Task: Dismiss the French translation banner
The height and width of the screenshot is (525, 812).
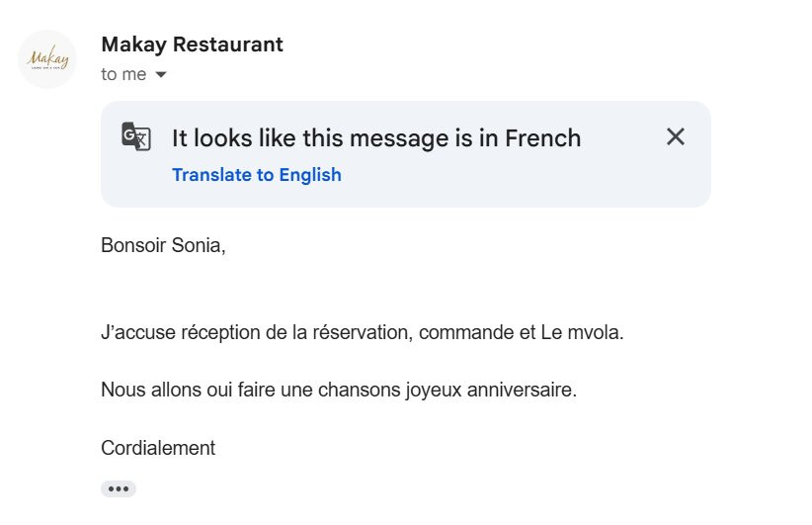Action: (676, 137)
